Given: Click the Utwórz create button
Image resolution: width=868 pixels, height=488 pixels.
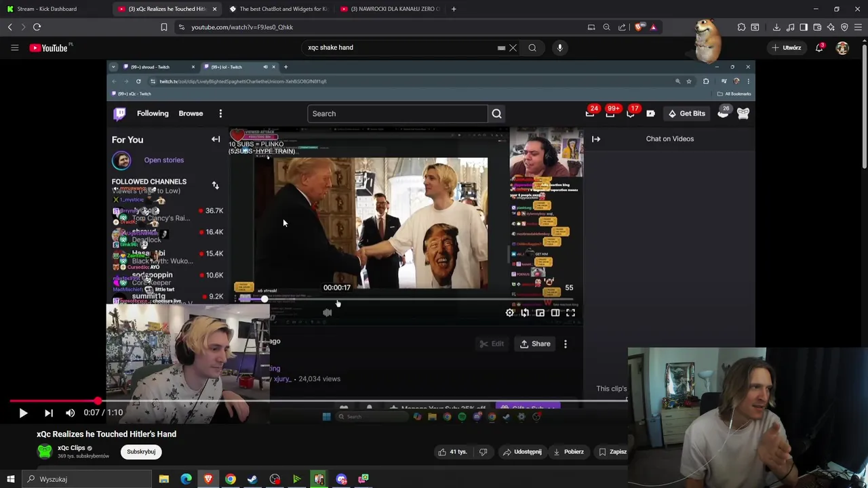Looking at the screenshot, I should [787, 47].
